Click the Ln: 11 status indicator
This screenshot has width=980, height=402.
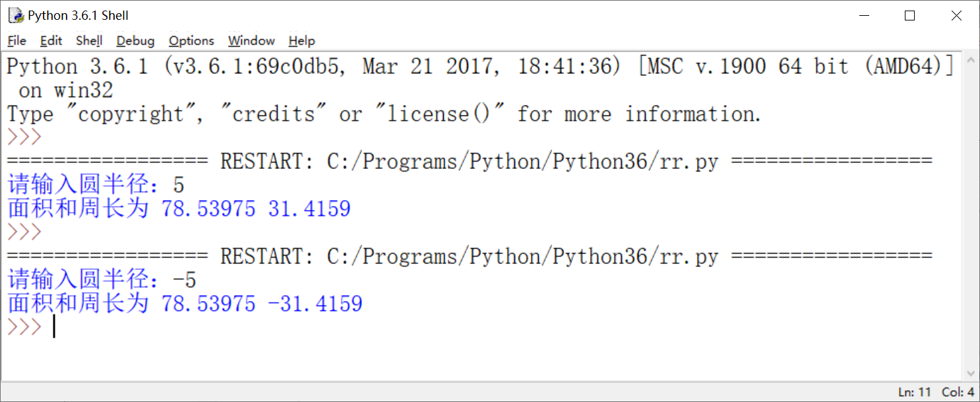(x=915, y=392)
